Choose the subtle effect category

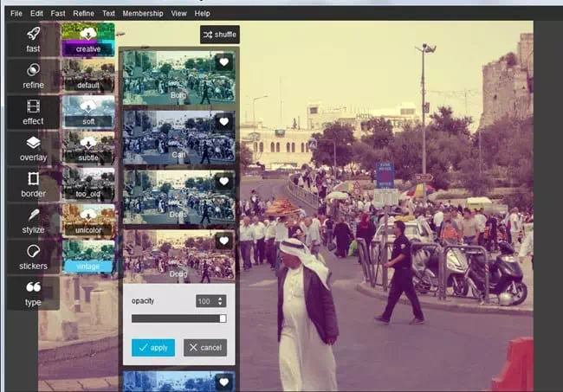tap(88, 148)
